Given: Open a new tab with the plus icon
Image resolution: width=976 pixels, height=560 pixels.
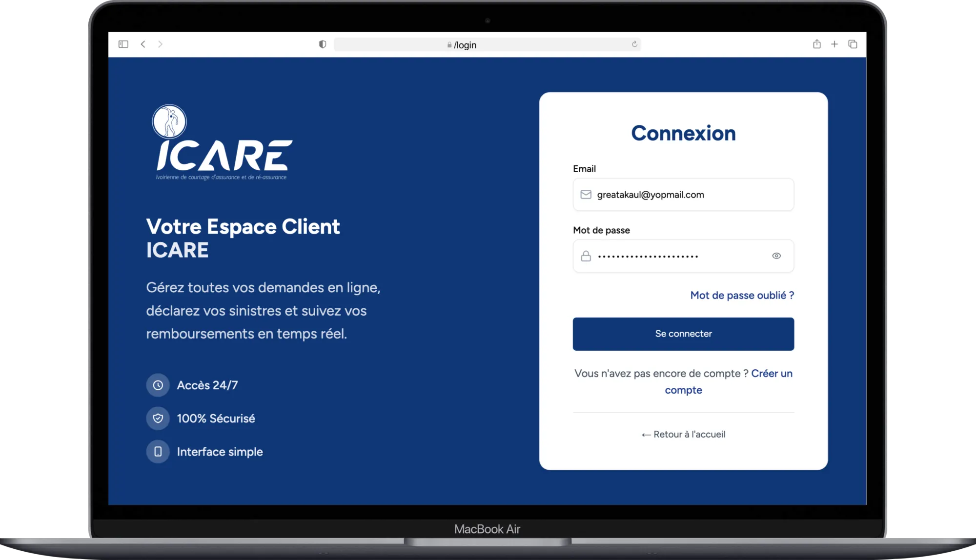Looking at the screenshot, I should pos(834,44).
